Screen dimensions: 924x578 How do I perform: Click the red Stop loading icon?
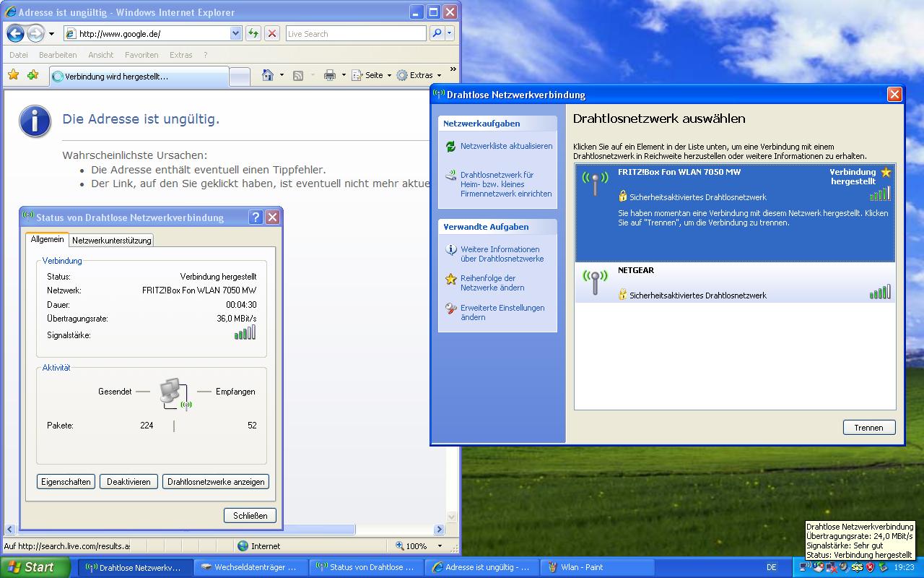(x=272, y=33)
